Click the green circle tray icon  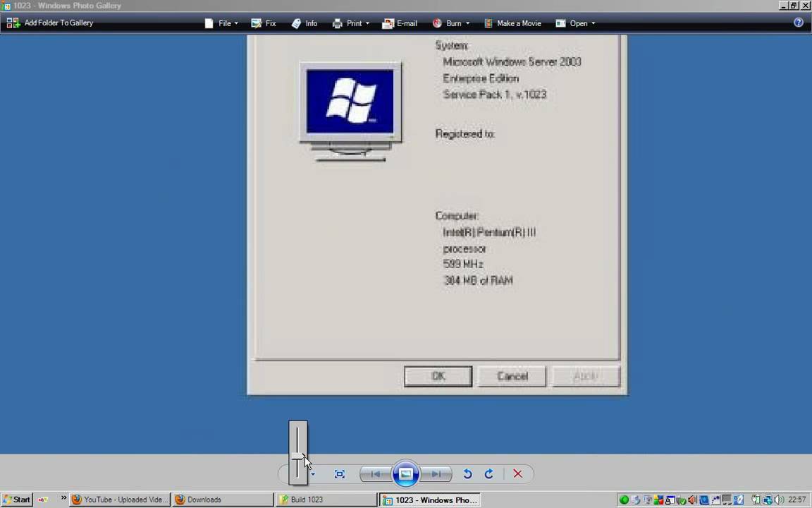[x=624, y=500]
